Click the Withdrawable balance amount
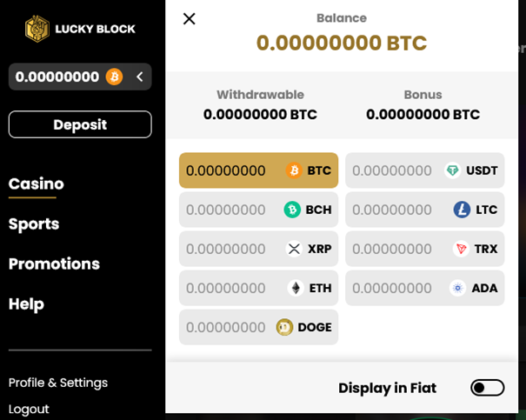This screenshot has height=420, width=526. pyautogui.click(x=260, y=115)
